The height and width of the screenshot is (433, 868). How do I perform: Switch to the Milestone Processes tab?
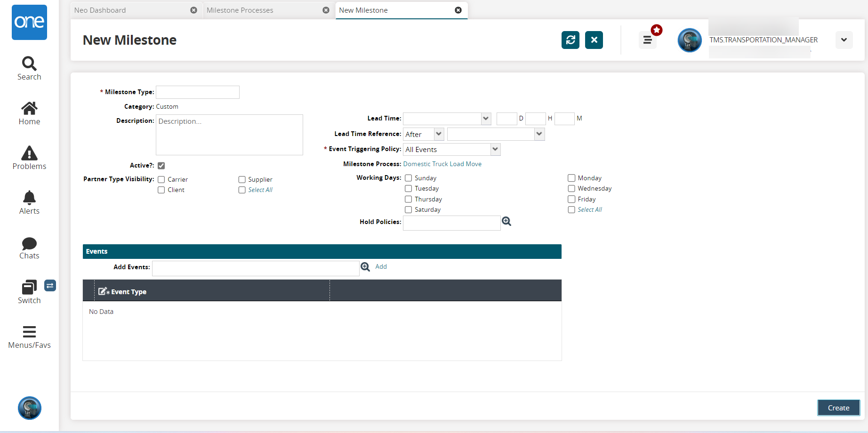click(240, 10)
